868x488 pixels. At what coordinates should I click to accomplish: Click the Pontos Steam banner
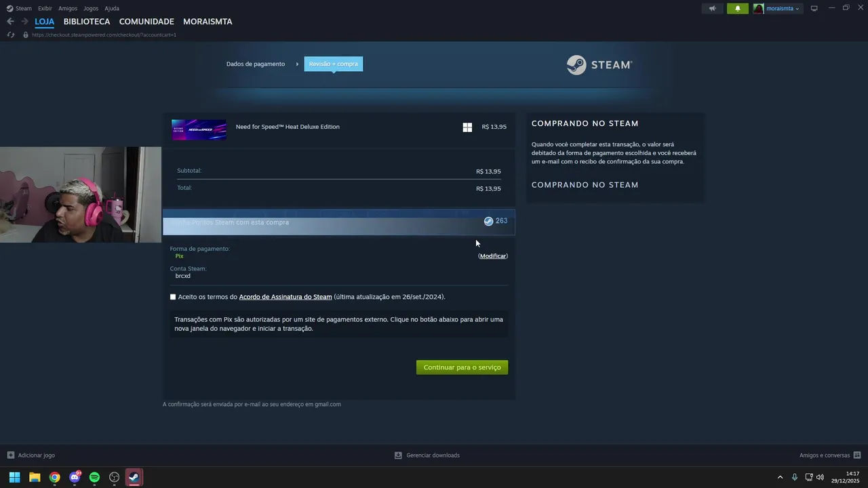(339, 222)
